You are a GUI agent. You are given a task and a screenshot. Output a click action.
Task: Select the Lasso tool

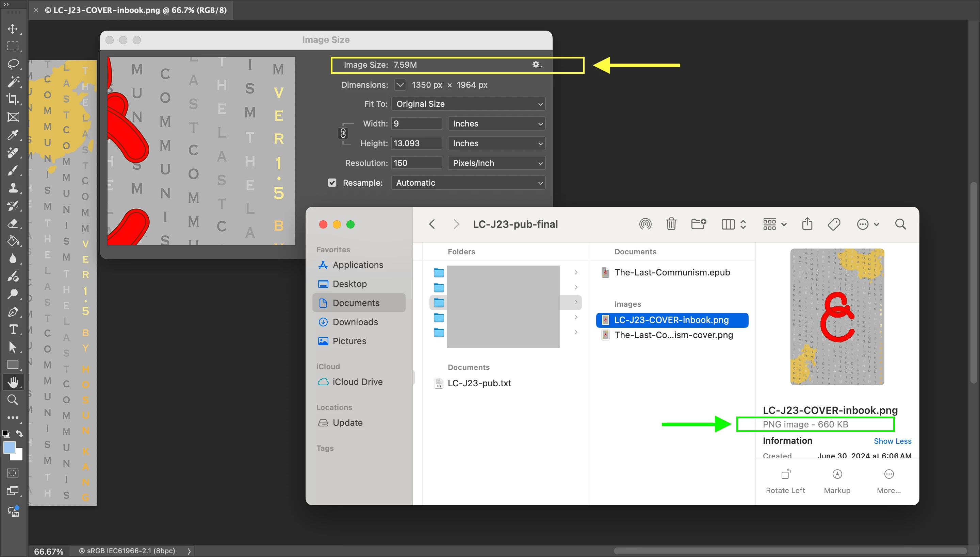(13, 64)
